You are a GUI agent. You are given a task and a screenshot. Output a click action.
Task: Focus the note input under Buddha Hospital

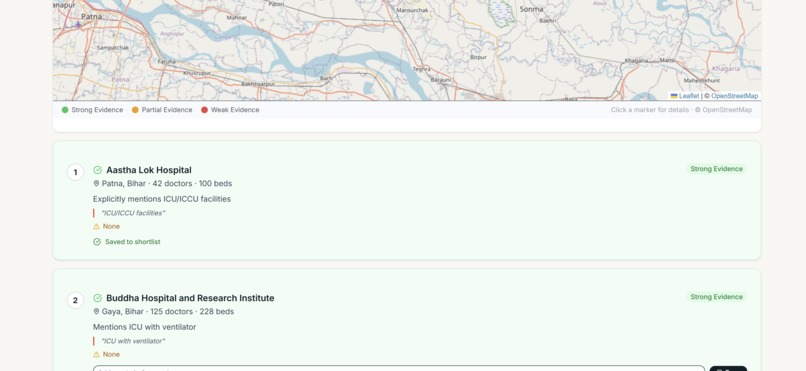coord(399,368)
